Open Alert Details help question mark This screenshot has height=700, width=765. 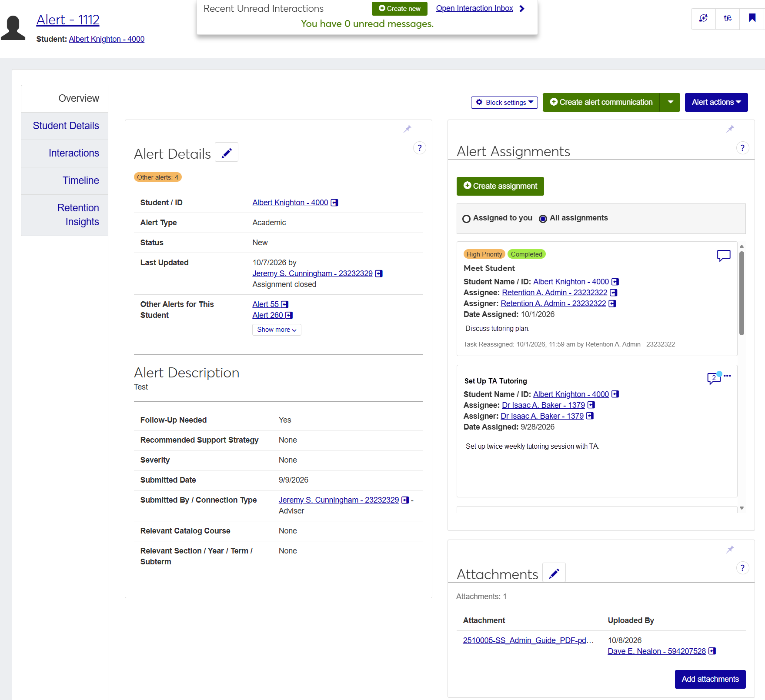(419, 148)
